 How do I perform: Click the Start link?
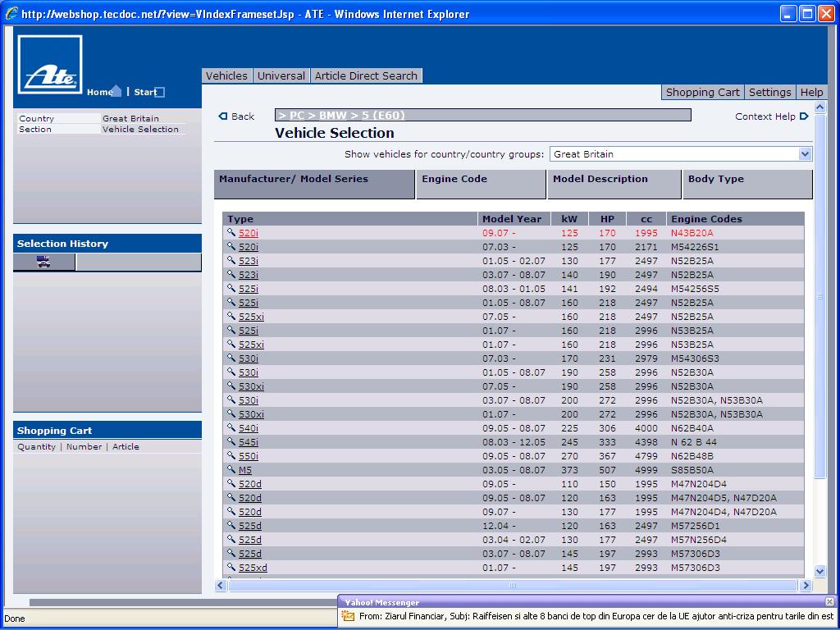click(x=144, y=92)
